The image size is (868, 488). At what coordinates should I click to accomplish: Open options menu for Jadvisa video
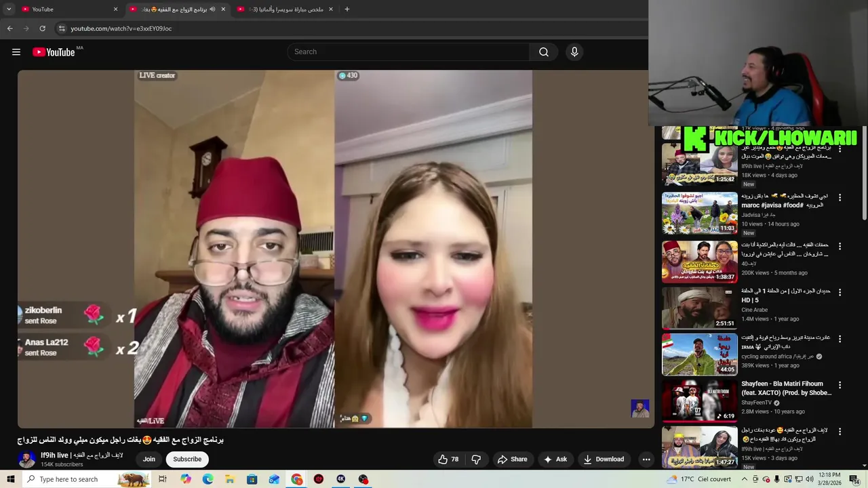coord(840,198)
